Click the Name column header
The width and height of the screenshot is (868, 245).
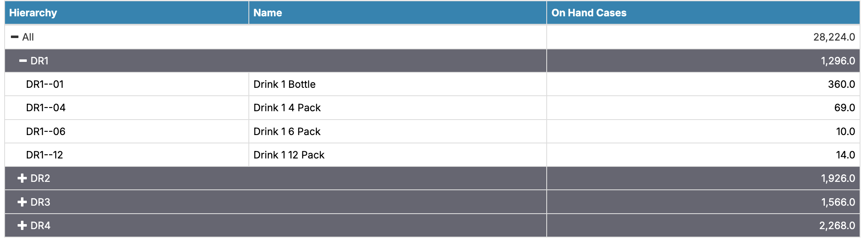[x=268, y=13]
